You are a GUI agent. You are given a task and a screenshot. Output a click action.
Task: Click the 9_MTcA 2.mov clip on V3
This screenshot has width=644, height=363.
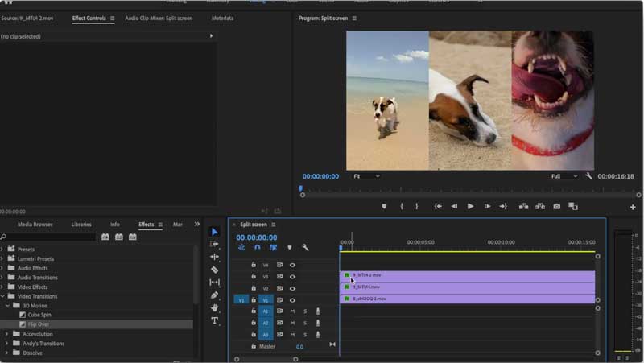pyautogui.click(x=467, y=275)
